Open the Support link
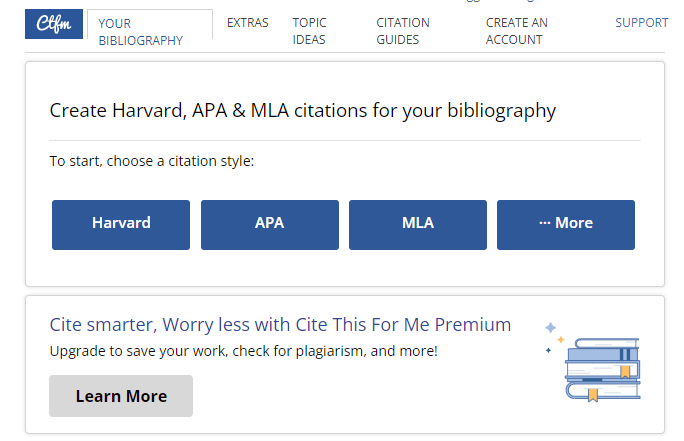 (x=641, y=23)
